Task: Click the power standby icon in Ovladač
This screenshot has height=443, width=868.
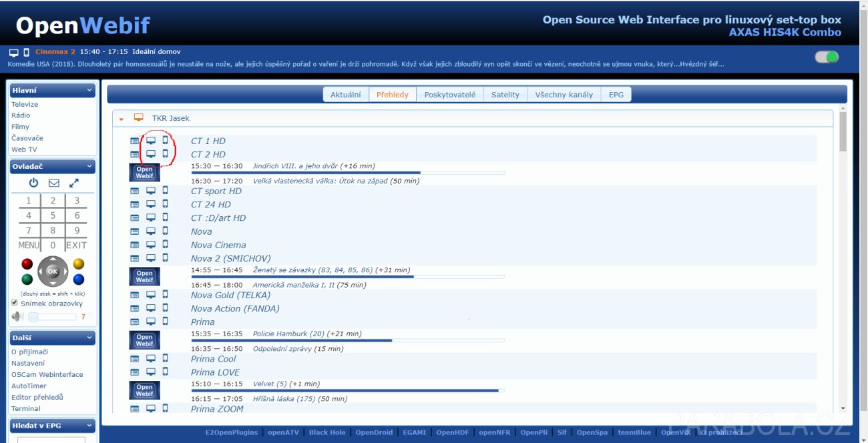Action: click(x=33, y=183)
